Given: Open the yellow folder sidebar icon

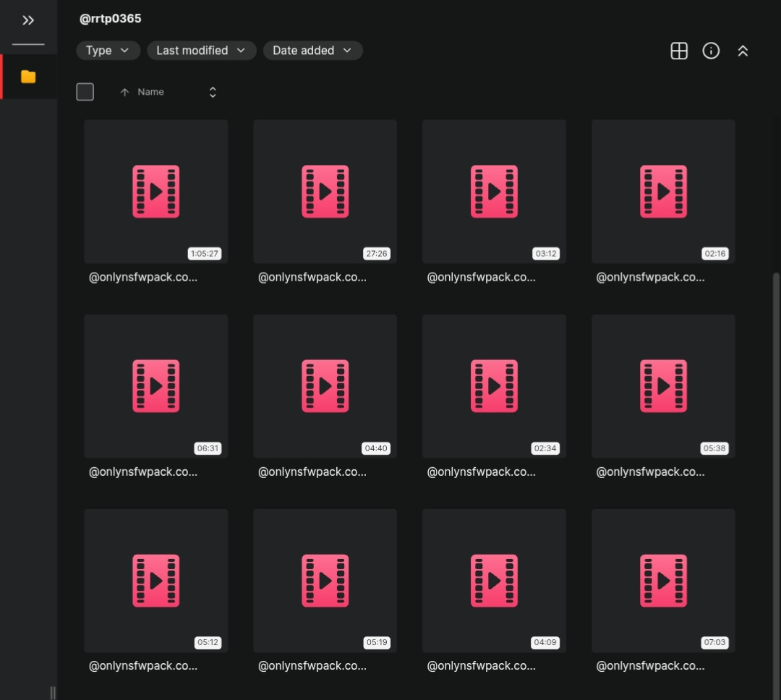Looking at the screenshot, I should (x=28, y=76).
